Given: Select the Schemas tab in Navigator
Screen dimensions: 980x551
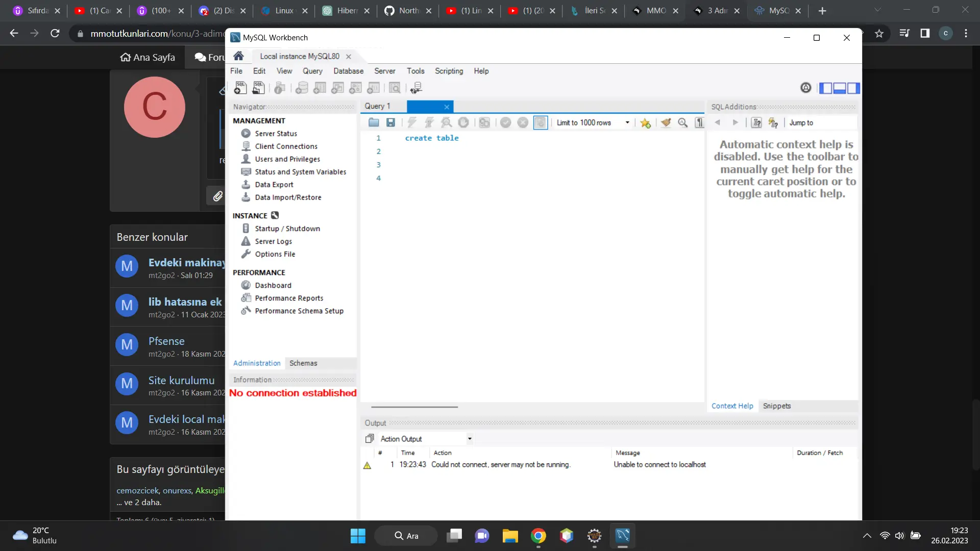Looking at the screenshot, I should click(304, 363).
